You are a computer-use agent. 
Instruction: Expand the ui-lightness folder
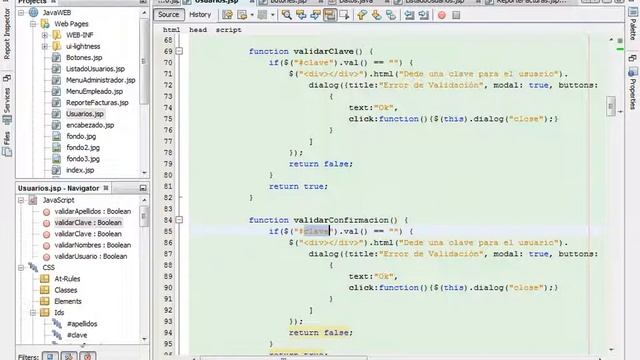[45, 47]
